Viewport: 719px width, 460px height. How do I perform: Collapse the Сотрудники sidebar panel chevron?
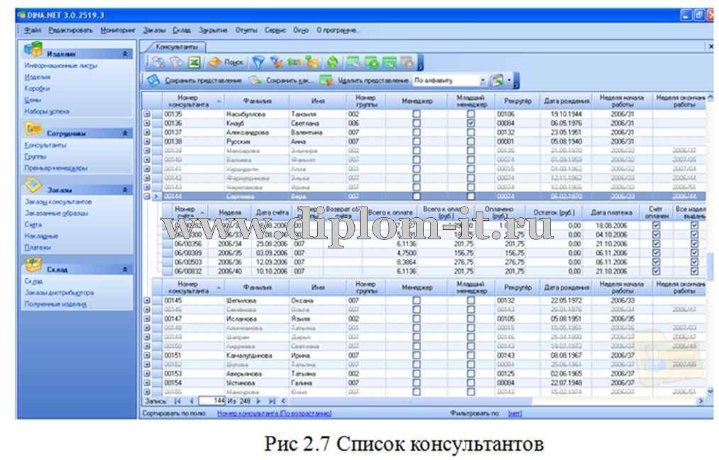125,133
